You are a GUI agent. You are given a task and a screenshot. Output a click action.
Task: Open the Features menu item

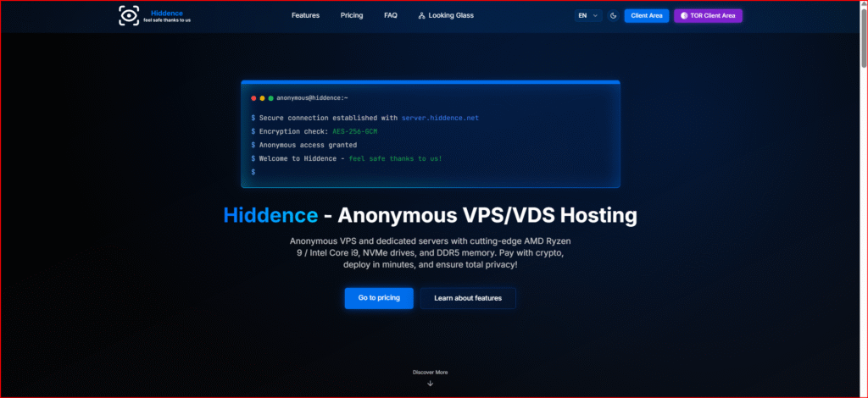[x=305, y=15]
